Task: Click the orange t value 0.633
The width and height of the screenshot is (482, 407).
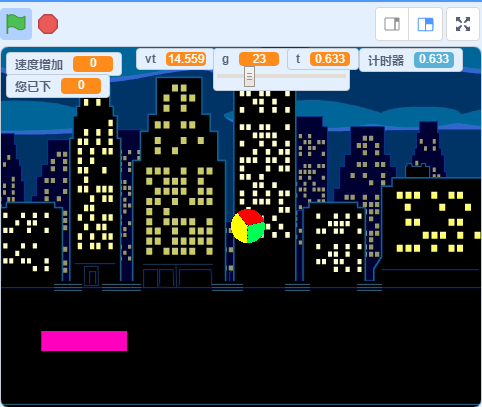Action: tap(330, 59)
